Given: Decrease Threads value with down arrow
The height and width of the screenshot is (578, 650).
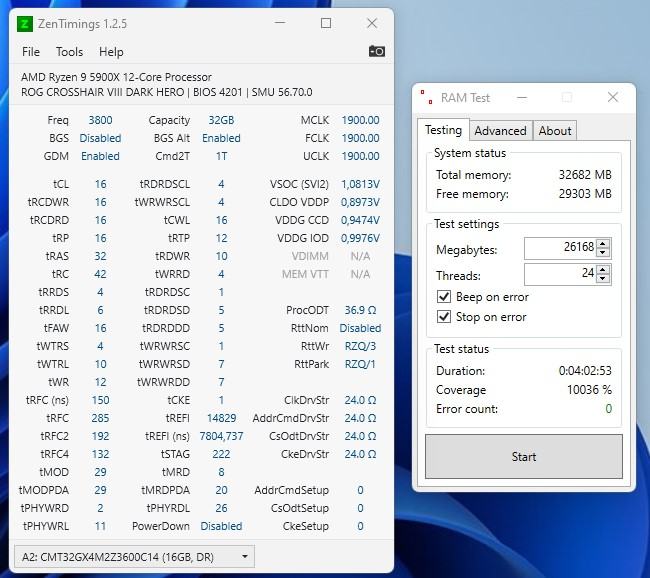Looking at the screenshot, I should 603,278.
